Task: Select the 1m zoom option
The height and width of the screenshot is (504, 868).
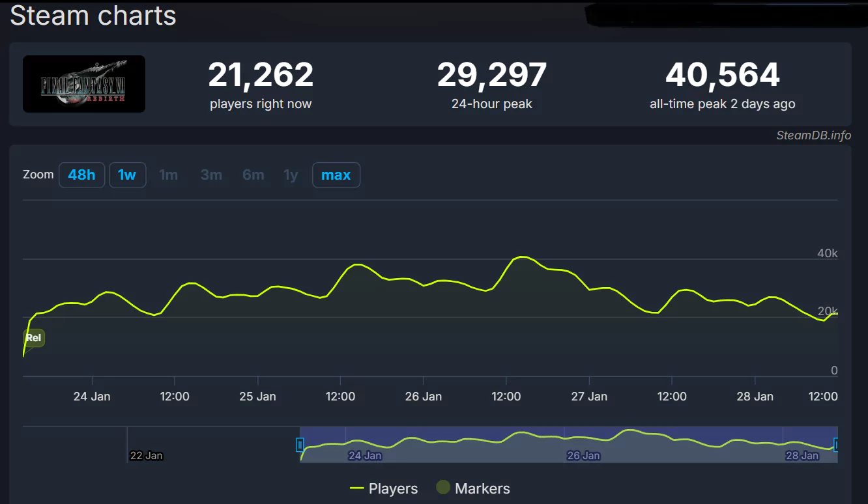Action: pyautogui.click(x=169, y=175)
